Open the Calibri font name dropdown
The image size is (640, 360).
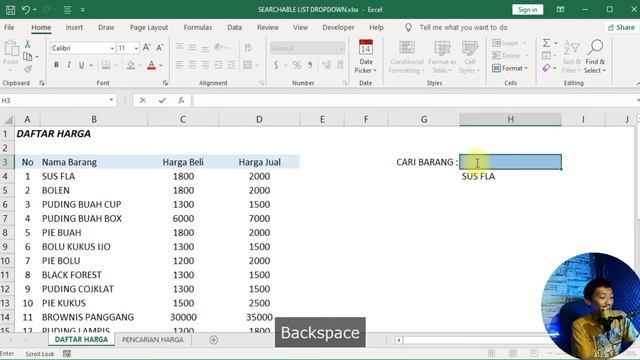click(112, 48)
